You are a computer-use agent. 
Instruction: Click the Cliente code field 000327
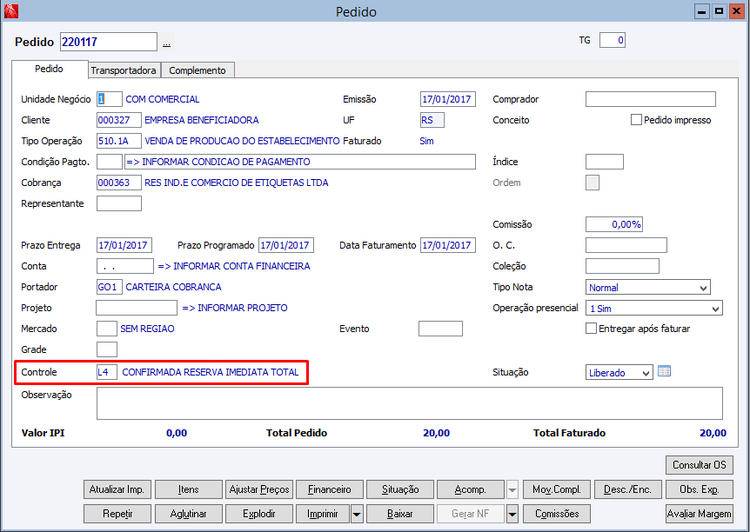click(119, 120)
